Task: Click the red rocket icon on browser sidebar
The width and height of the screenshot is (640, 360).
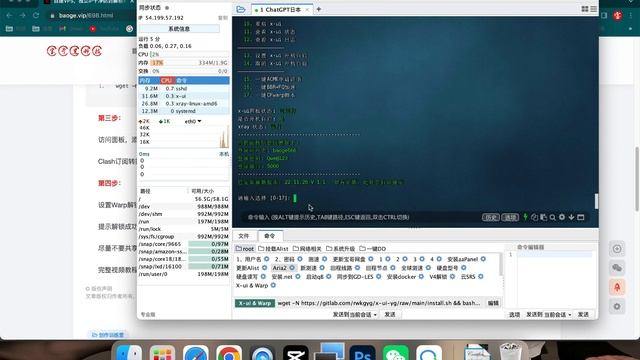Action: [617, 287]
